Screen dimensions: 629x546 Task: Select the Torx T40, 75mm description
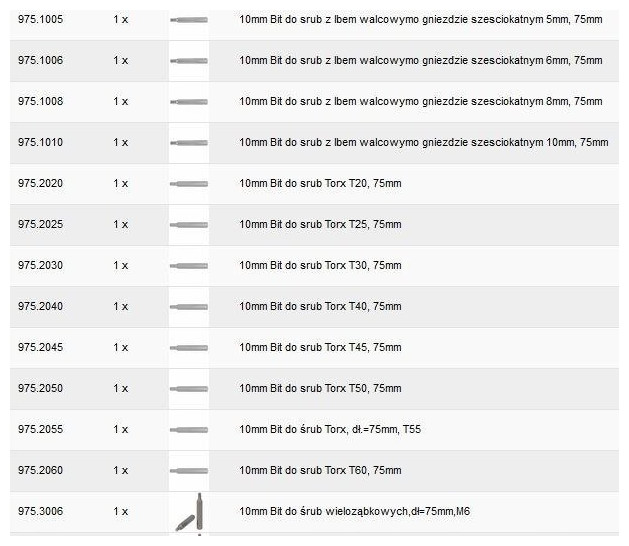tap(320, 307)
